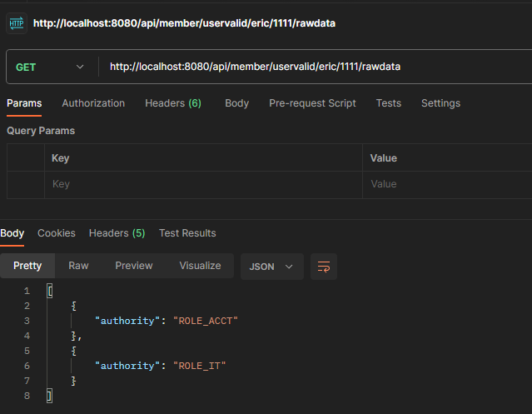Show the response Cookies tab
This screenshot has width=532, height=414.
point(57,233)
